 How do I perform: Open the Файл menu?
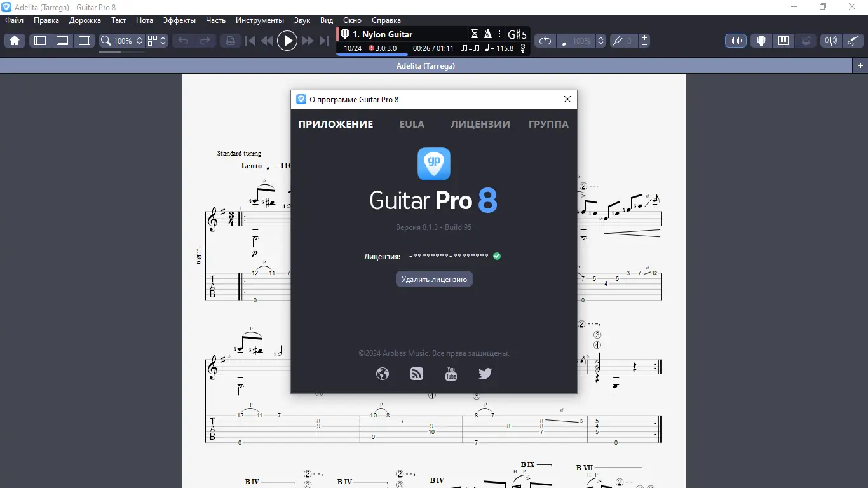(14, 20)
